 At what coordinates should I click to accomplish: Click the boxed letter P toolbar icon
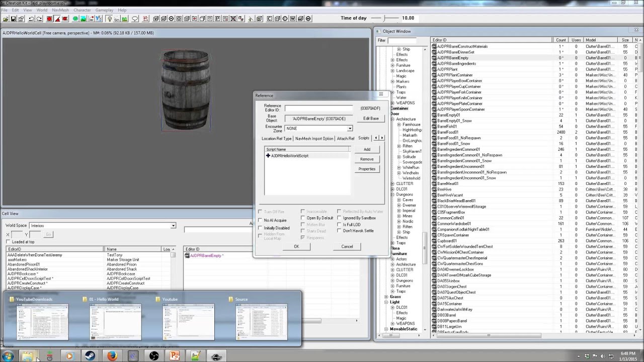pos(217,19)
